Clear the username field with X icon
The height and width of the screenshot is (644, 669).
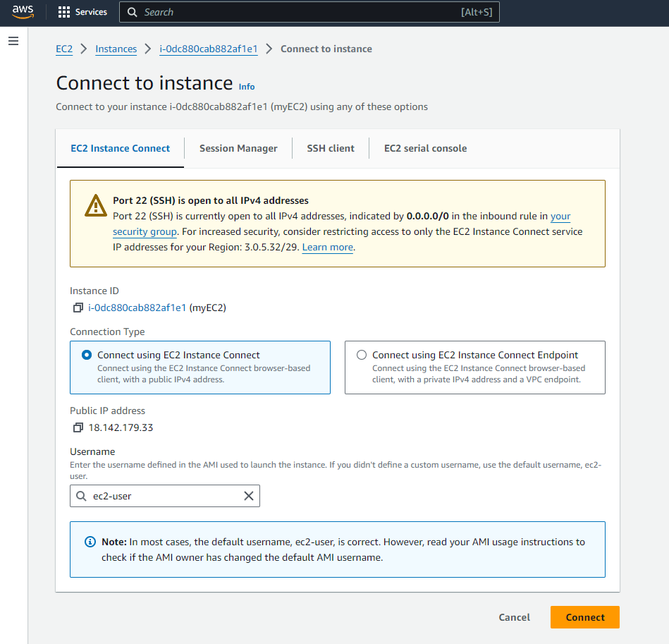tap(248, 496)
